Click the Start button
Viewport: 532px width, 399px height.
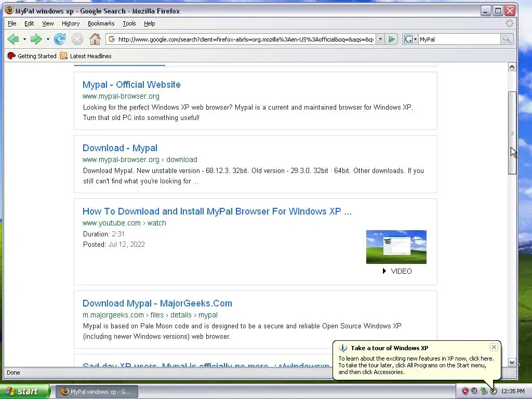[25, 391]
